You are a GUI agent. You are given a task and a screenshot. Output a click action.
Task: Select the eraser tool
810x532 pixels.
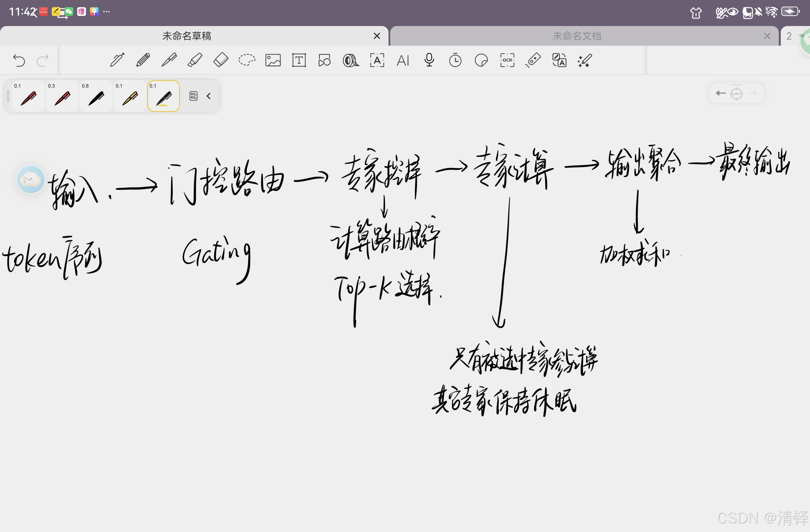(x=220, y=60)
